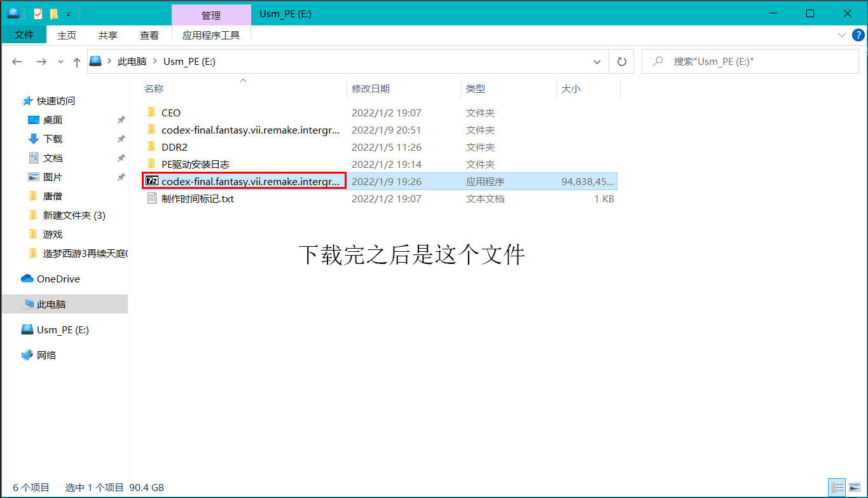Click the Properties icon in the title bar
This screenshot has height=498, width=868.
point(38,13)
